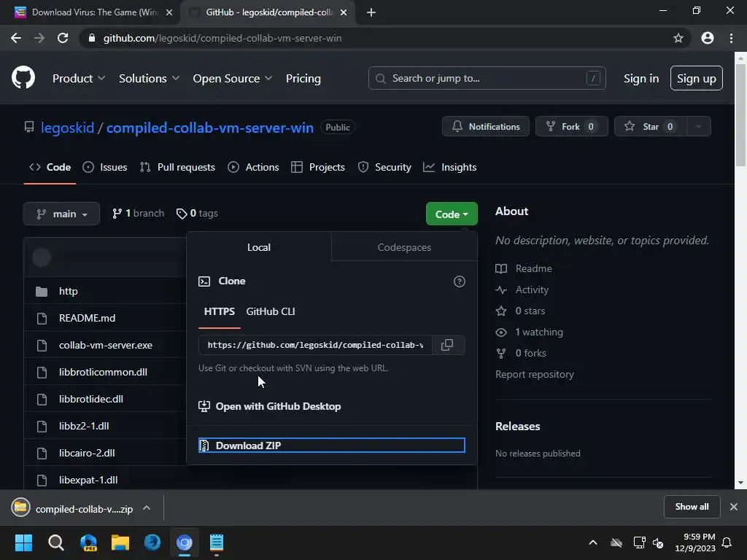Close the GitHub legoskid tab

(x=344, y=12)
